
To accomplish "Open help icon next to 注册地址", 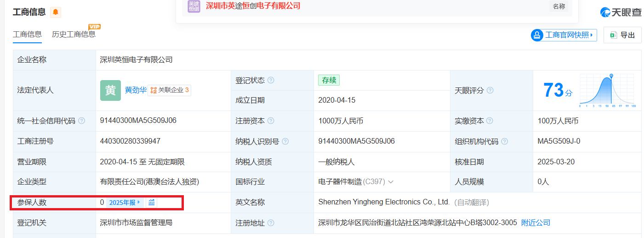I will [271, 223].
